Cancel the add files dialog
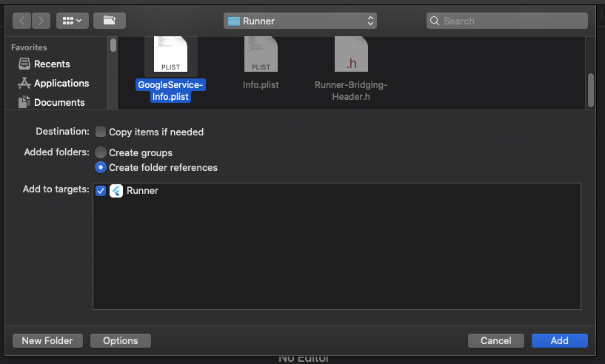This screenshot has width=605, height=364. point(496,340)
